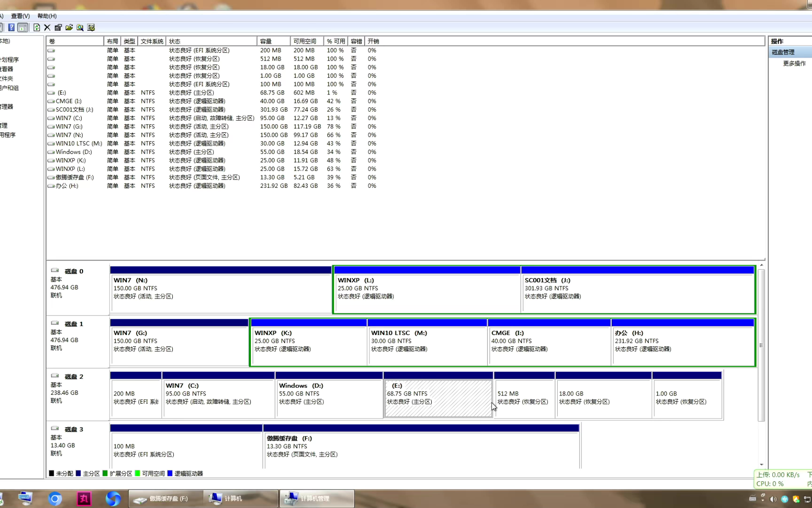Image resolution: width=812 pixels, height=508 pixels.
Task: Select the 办公 (H:) partition on disk 1
Action: click(x=682, y=343)
